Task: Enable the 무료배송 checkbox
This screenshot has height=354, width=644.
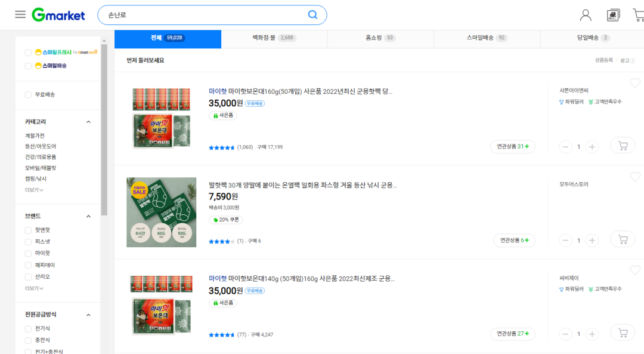Action: click(x=28, y=94)
